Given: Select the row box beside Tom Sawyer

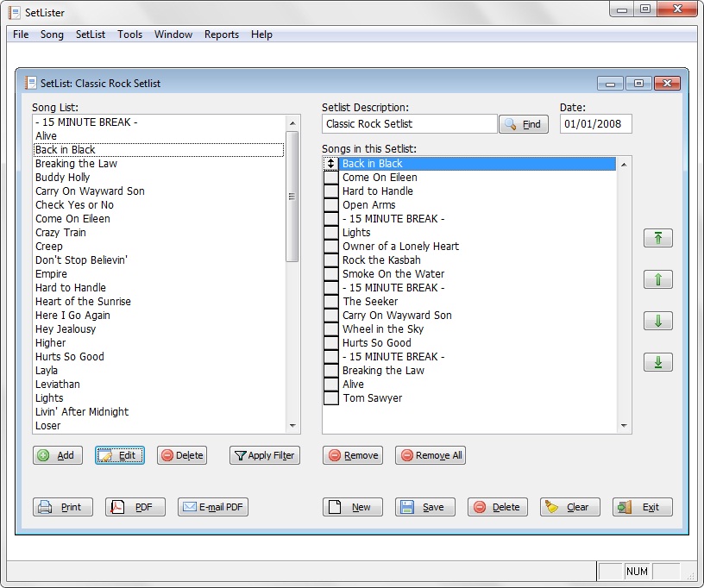Looking at the screenshot, I should [x=331, y=398].
